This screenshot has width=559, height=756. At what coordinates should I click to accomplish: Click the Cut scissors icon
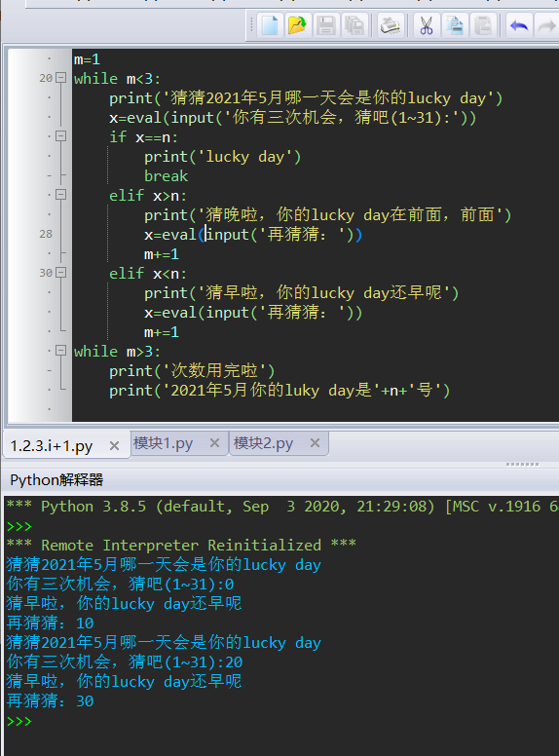coord(426,25)
